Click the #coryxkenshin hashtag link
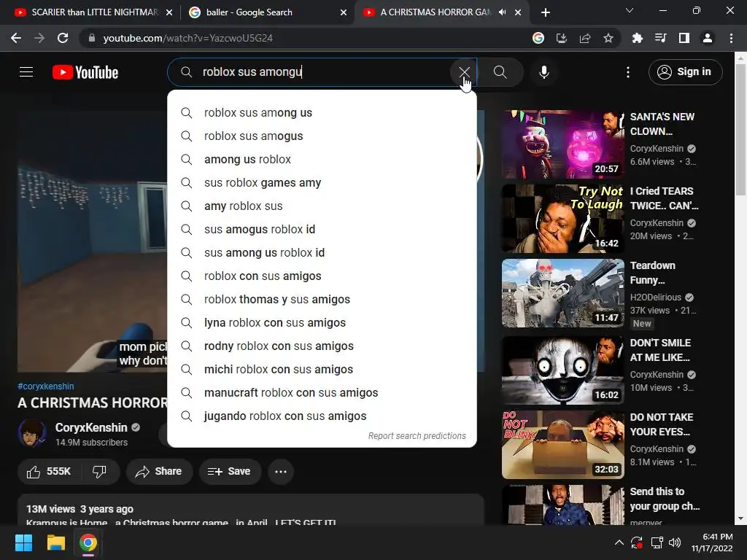This screenshot has width=747, height=560. point(46,386)
